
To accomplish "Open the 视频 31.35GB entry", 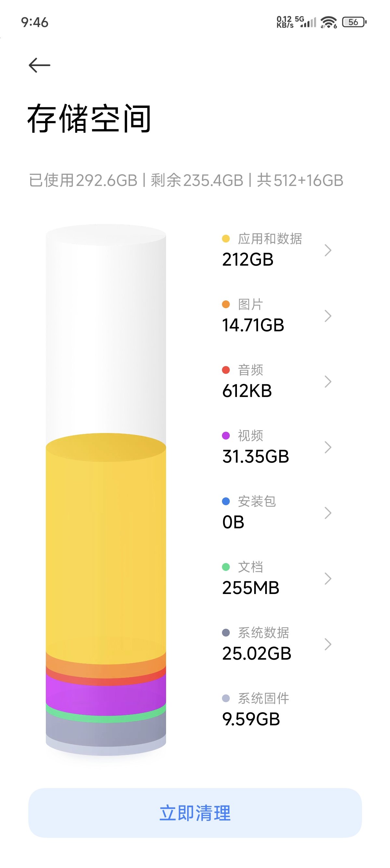I will 277,447.
